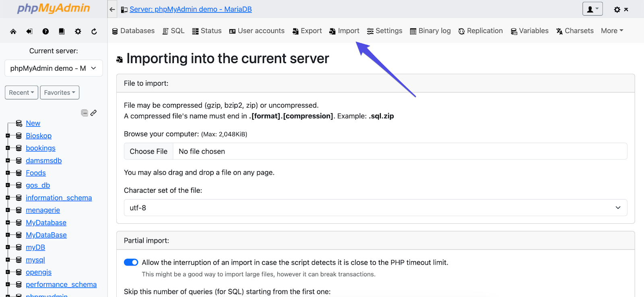Unlink navigation from main panel
Image resolution: width=644 pixels, height=297 pixels.
click(x=93, y=113)
